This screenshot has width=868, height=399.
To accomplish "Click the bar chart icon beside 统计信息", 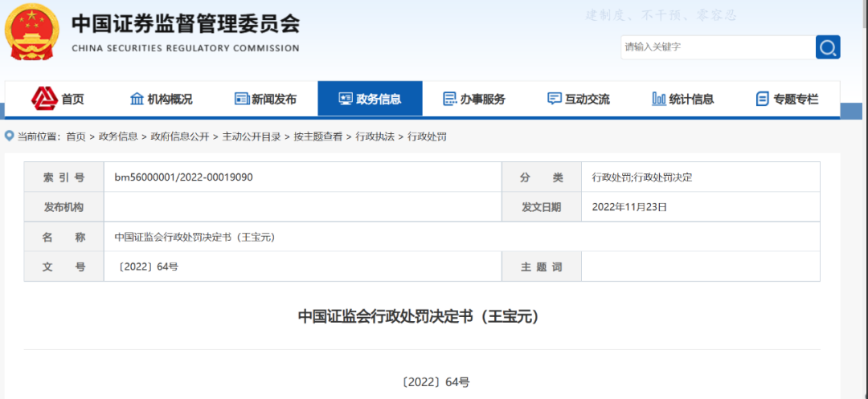I will (x=659, y=99).
